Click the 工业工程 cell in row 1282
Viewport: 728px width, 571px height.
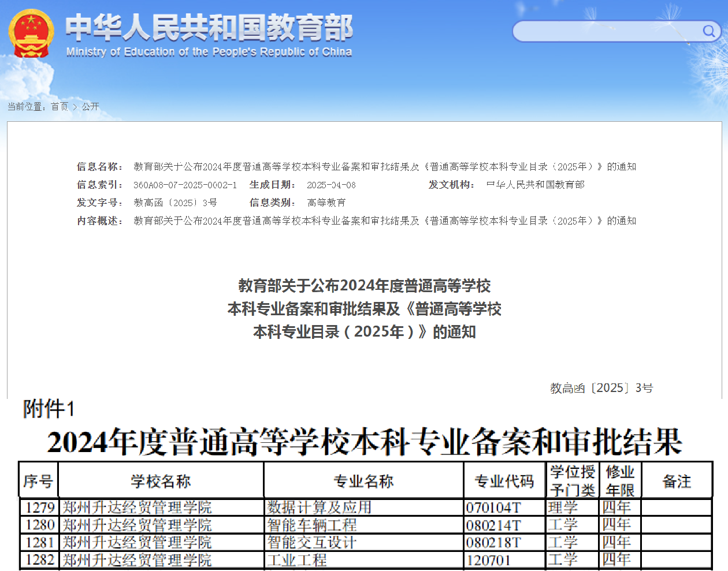(297, 560)
